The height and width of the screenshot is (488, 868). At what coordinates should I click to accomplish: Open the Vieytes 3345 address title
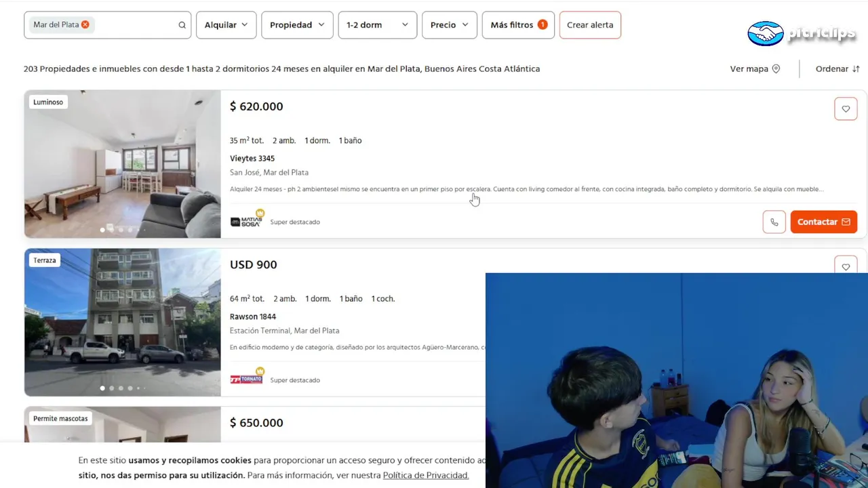click(252, 159)
